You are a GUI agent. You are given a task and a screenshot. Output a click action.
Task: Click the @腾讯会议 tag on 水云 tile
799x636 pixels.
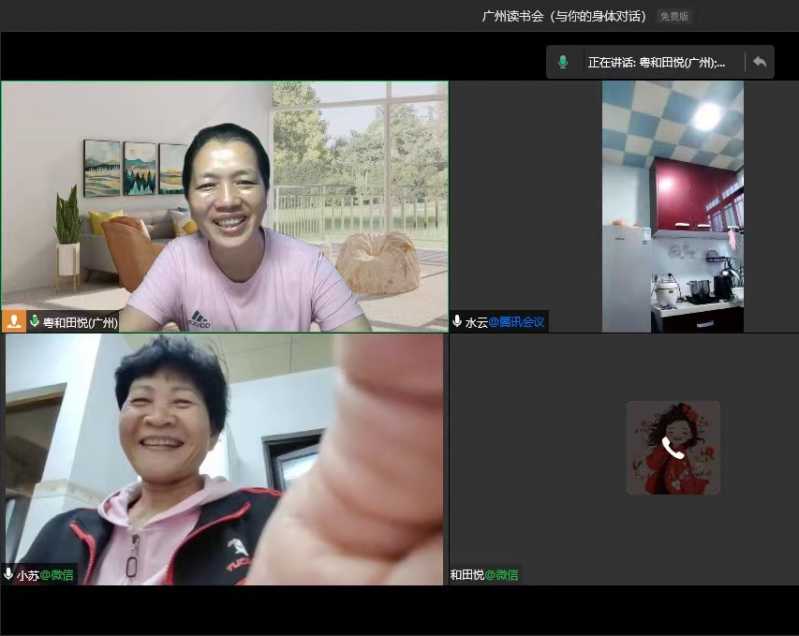516,322
